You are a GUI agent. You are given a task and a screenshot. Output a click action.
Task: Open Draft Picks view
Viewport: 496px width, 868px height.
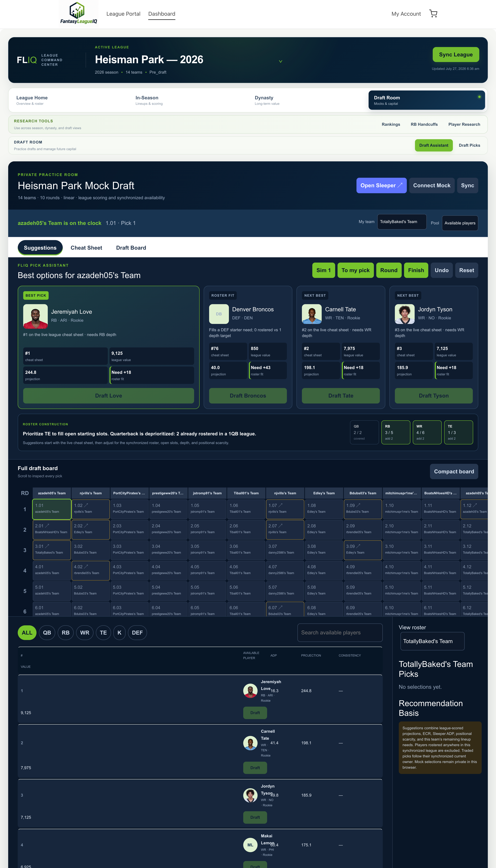point(469,145)
